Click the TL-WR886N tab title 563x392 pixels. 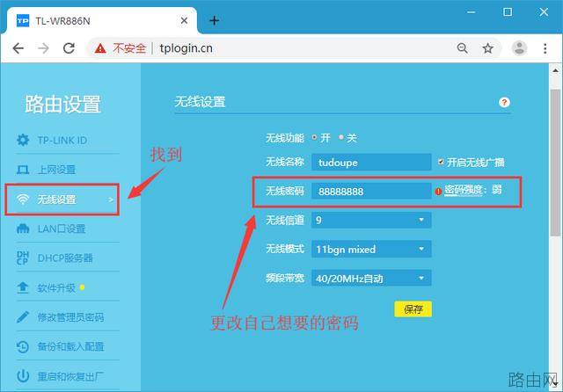pos(62,21)
